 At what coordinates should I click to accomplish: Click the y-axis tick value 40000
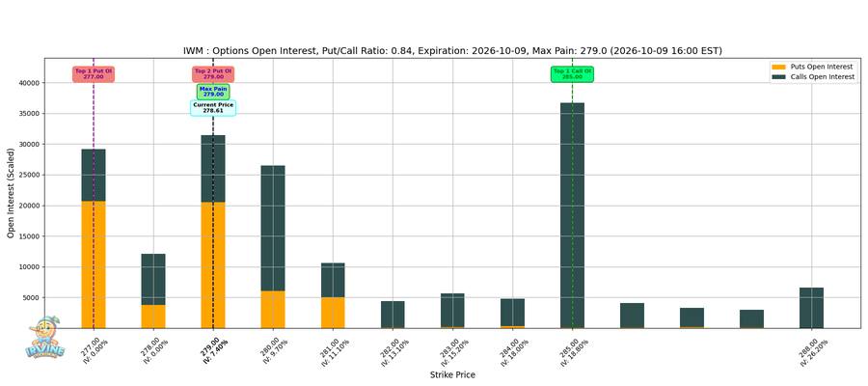coord(31,83)
